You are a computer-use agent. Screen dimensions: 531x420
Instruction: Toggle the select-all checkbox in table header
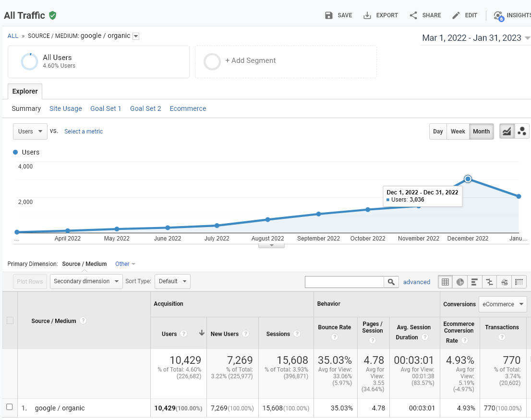click(x=10, y=320)
